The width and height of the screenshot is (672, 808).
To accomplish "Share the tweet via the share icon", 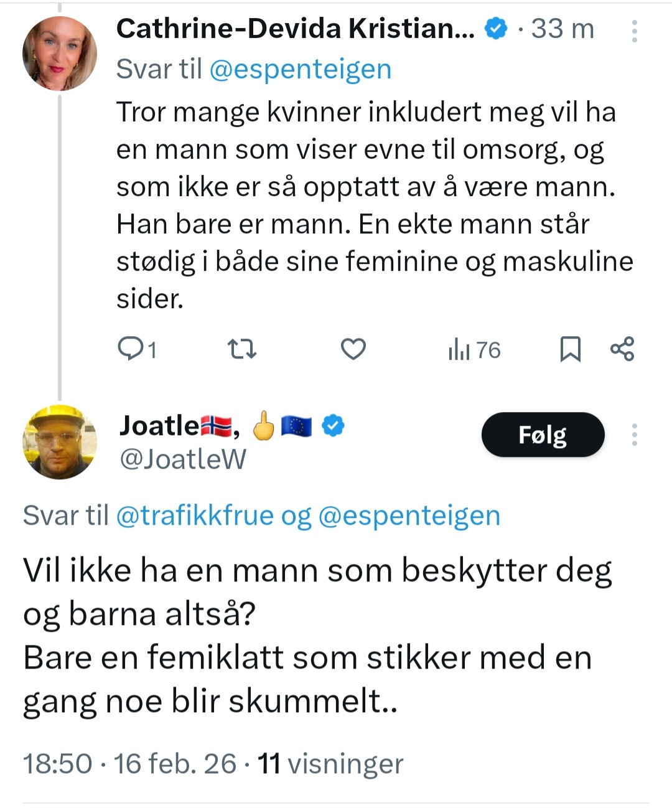I will click(622, 349).
